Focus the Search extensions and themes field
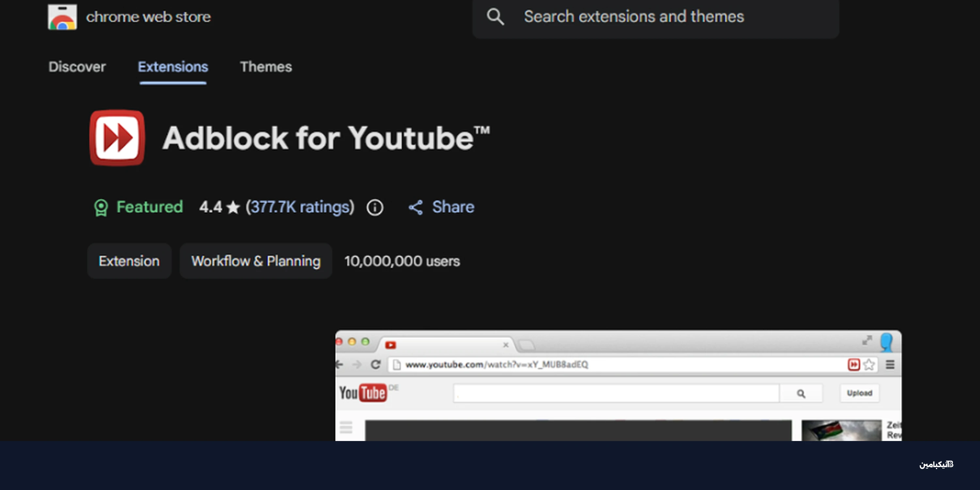Viewport: 980px width, 490px height. tap(656, 18)
